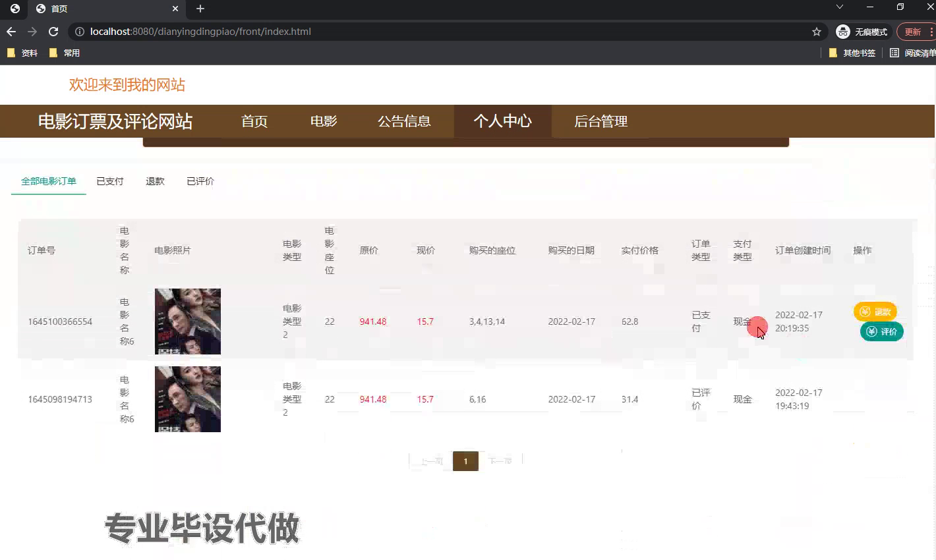Select page 1 in pagination
Screen dimensions: 936x560
pos(465,461)
